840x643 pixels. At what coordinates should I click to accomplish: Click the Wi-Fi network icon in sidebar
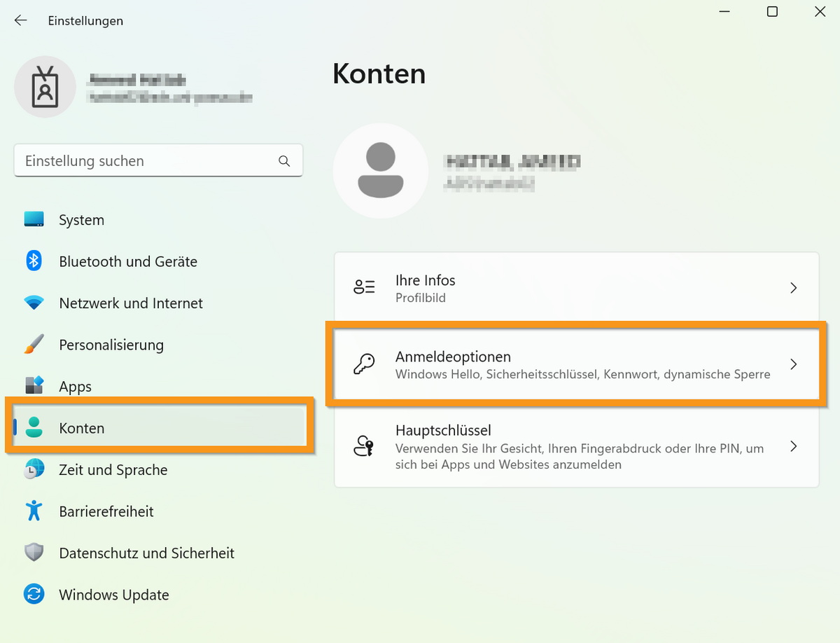tap(34, 303)
